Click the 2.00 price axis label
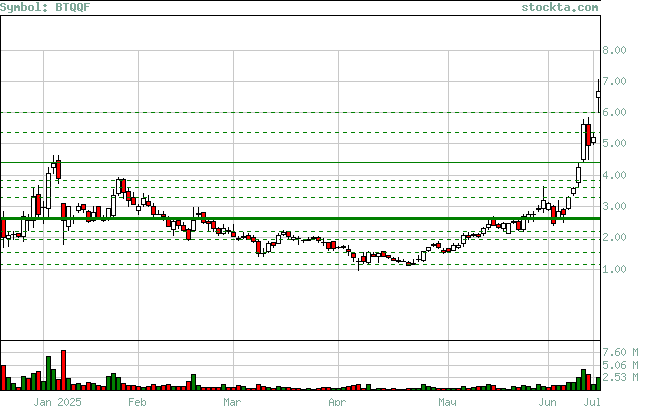The height and width of the screenshot is (406, 655). (614, 237)
